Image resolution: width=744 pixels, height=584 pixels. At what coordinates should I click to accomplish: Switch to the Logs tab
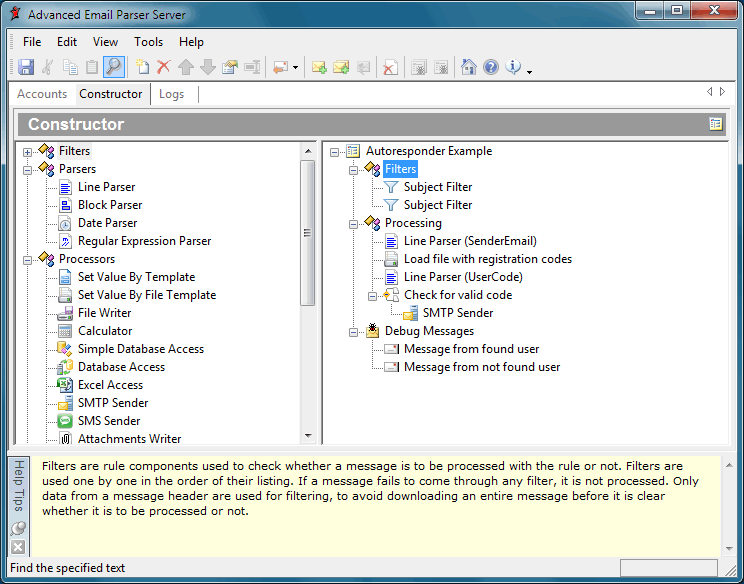point(172,94)
